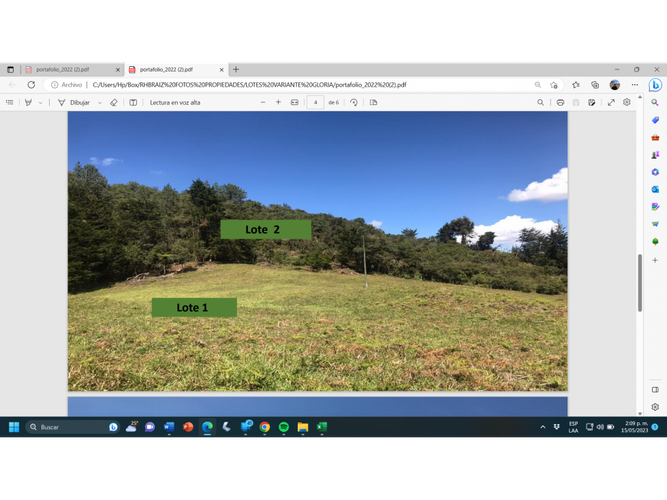The width and height of the screenshot is (667, 500).
Task: Open the Bing chat sidebar button
Action: coord(655,85)
